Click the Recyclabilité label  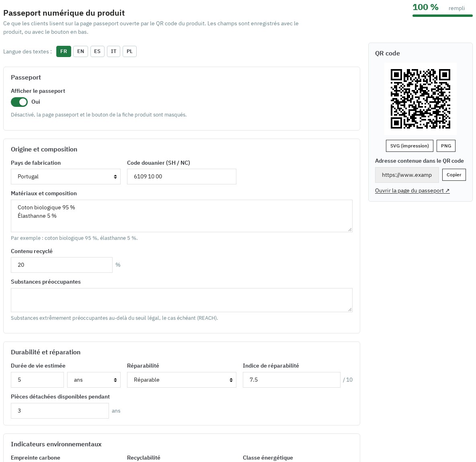[x=144, y=458]
